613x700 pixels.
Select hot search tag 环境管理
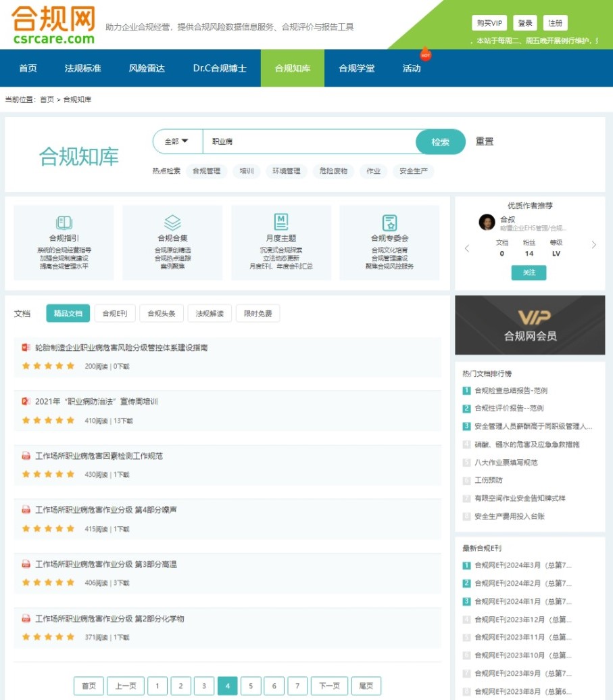tap(287, 171)
